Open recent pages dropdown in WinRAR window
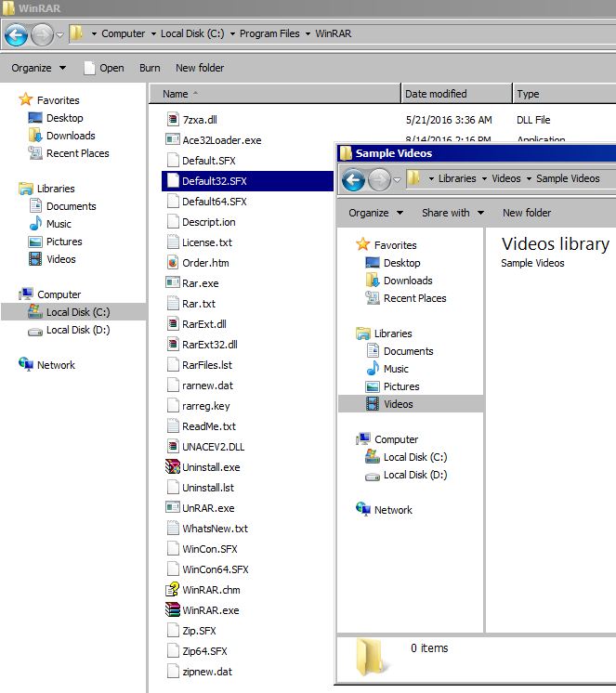This screenshot has height=693, width=616. point(60,34)
